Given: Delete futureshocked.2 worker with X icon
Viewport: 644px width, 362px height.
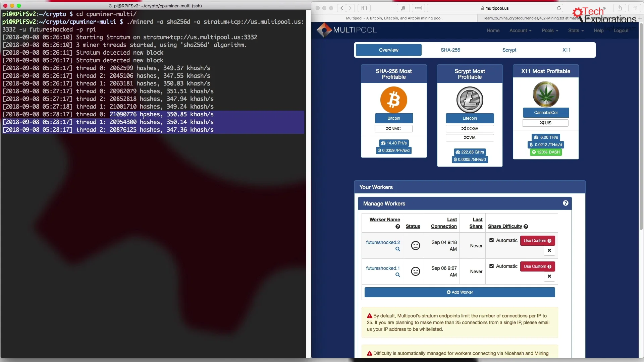Looking at the screenshot, I should [549, 250].
